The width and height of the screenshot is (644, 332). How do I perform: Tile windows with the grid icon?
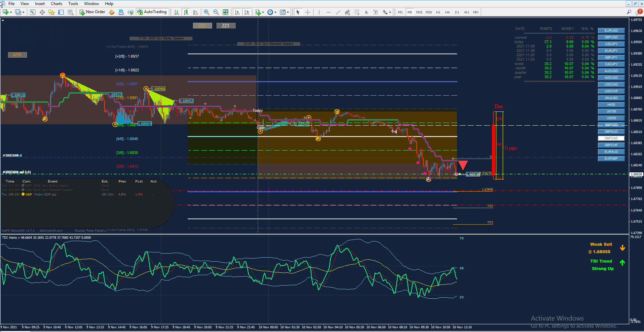tap(225, 12)
